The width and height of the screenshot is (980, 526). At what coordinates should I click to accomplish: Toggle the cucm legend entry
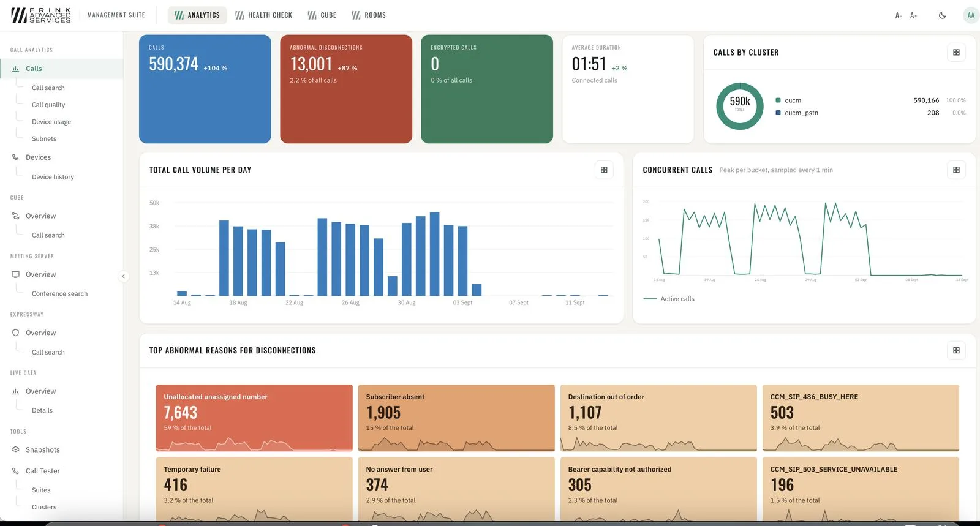pyautogui.click(x=788, y=100)
